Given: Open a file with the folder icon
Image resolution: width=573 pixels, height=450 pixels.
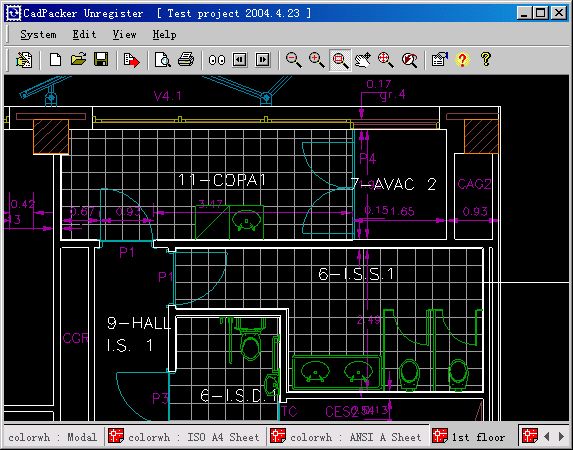Looking at the screenshot, I should pos(78,59).
